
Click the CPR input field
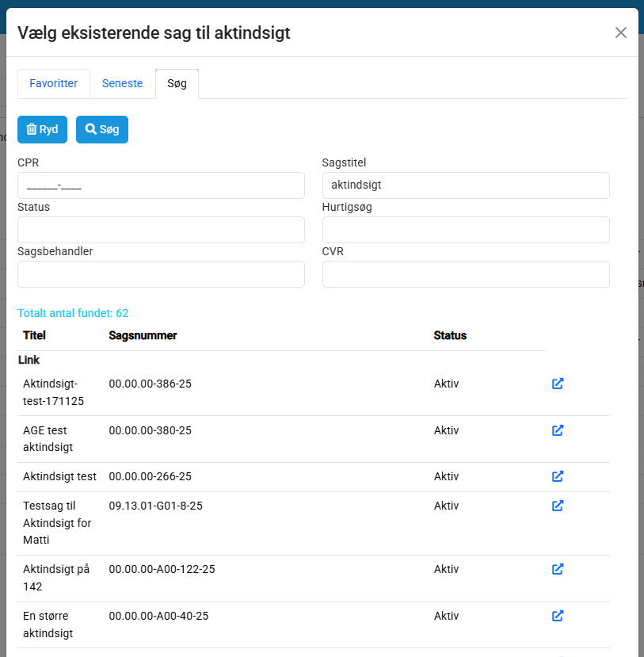pyautogui.click(x=161, y=185)
